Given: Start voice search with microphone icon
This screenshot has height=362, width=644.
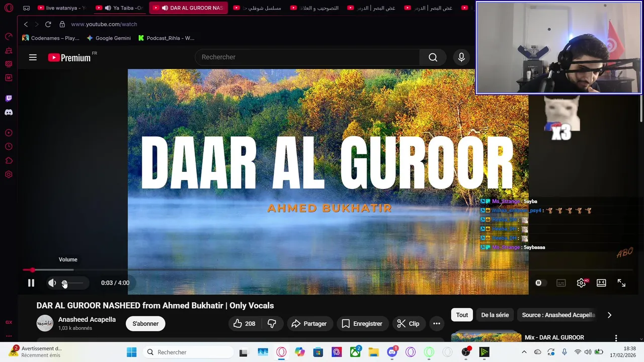Looking at the screenshot, I should point(461,57).
